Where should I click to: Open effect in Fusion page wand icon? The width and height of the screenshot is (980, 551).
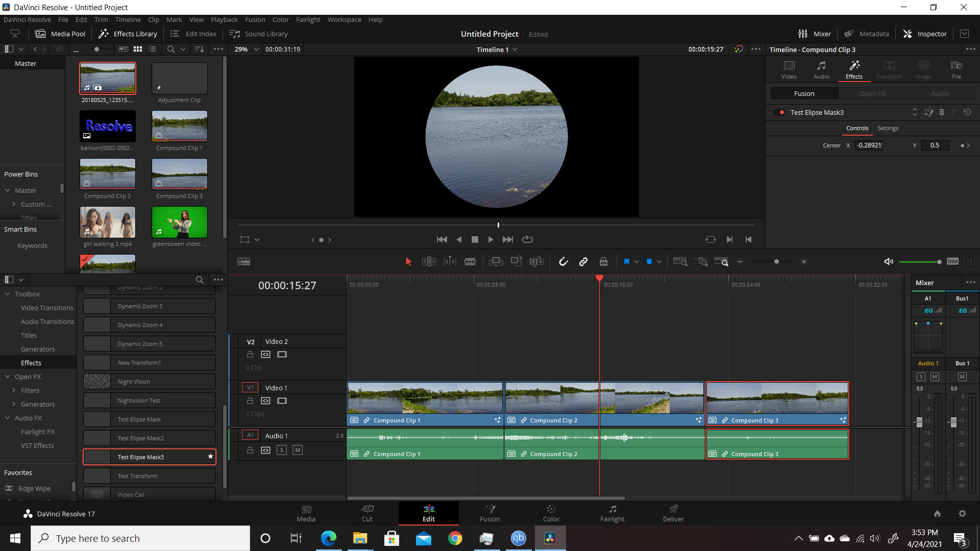[928, 112]
